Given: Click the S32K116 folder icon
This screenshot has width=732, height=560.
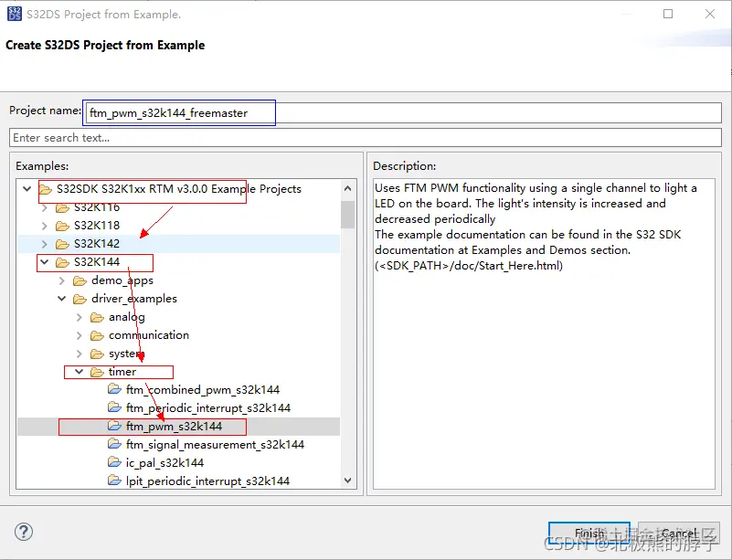Looking at the screenshot, I should coord(62,207).
